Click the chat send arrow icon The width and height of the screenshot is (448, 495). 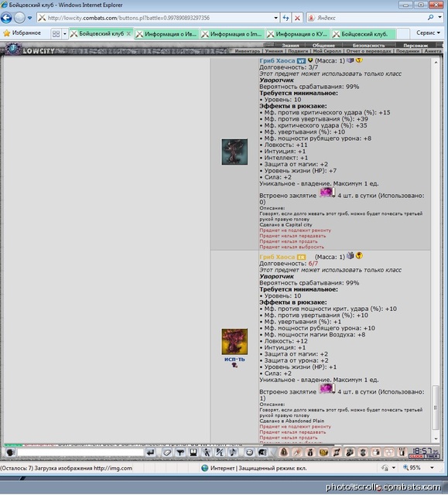pos(151,452)
